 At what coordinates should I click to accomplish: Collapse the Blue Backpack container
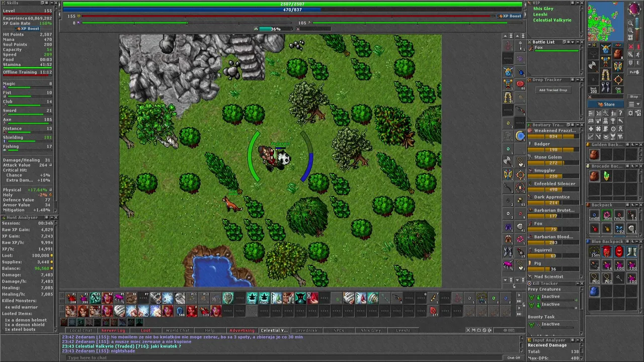click(x=636, y=242)
